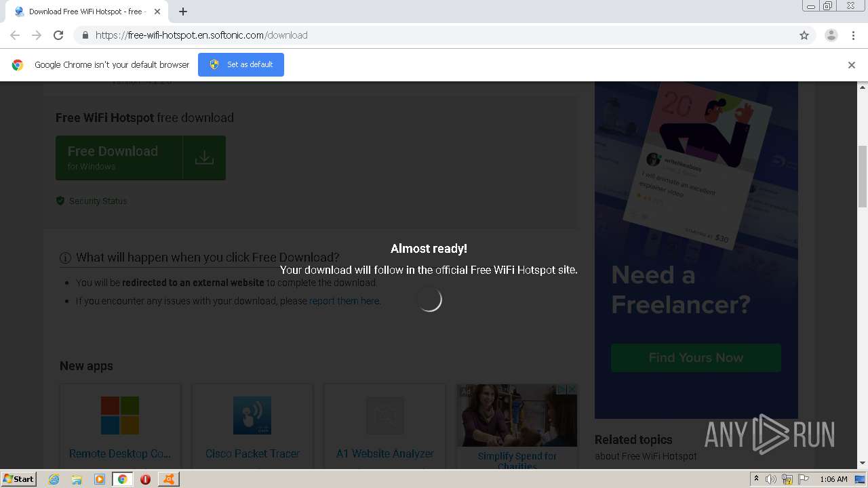
Task: Click the browser back arrow
Action: [15, 35]
